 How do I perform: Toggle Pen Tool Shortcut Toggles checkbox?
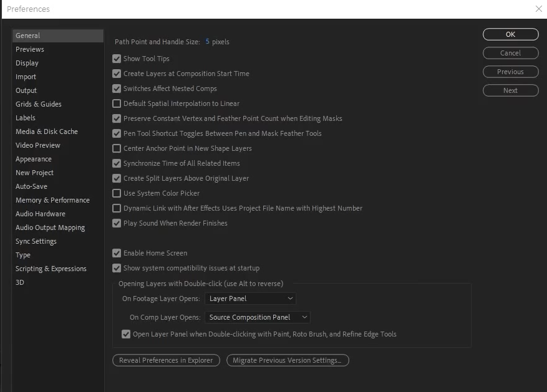pyautogui.click(x=117, y=133)
